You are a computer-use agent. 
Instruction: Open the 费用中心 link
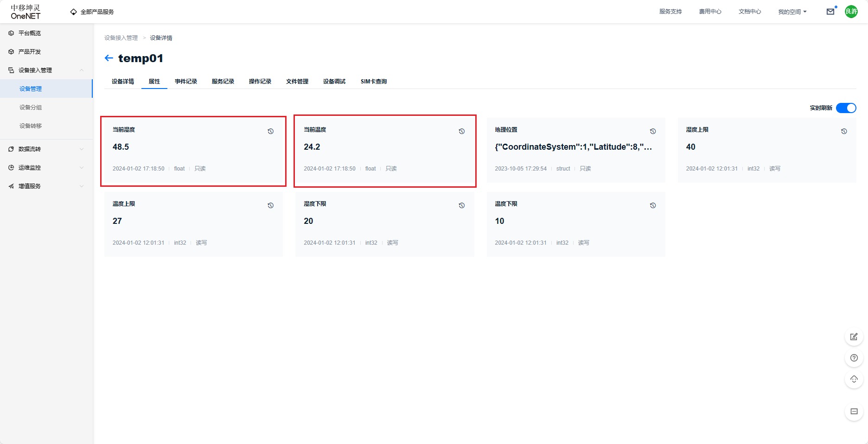710,12
